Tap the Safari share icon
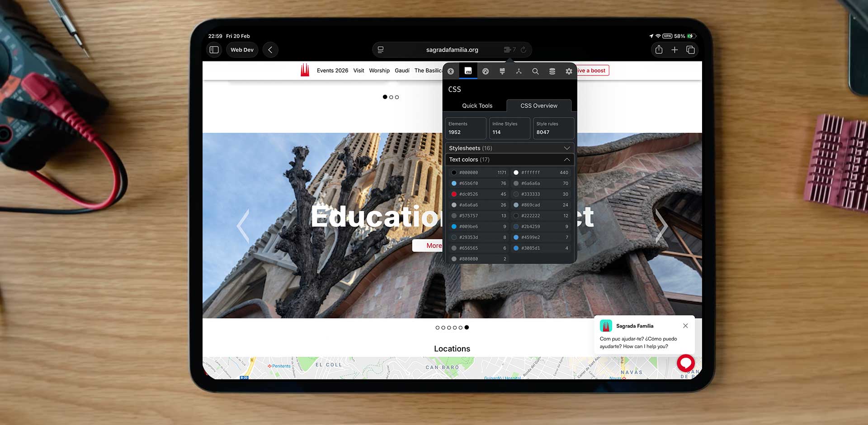This screenshot has width=868, height=425. tap(659, 50)
